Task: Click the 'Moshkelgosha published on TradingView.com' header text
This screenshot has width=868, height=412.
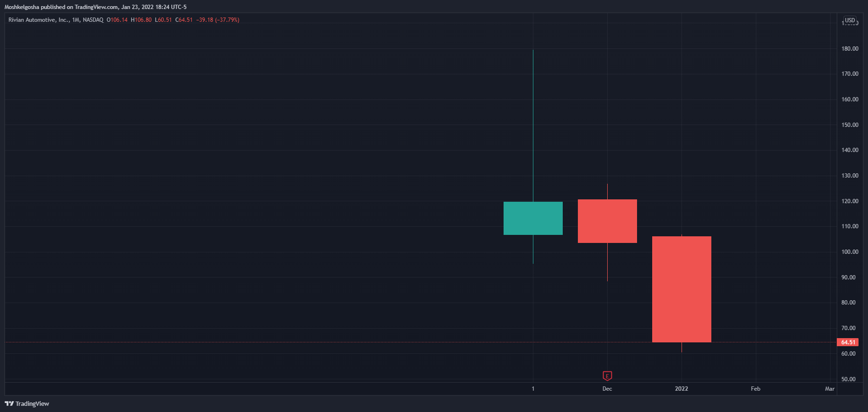Action: pyautogui.click(x=62, y=7)
